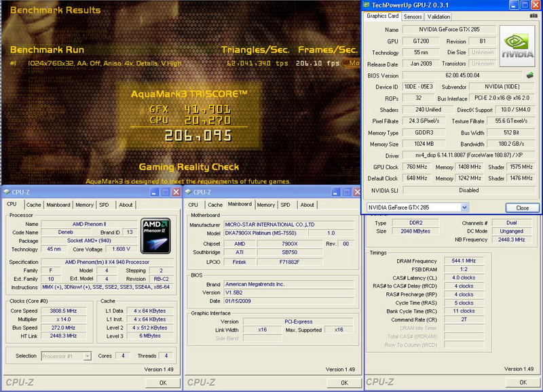Click the Southbridge value SB750
Image resolution: width=543 pixels, height=392 pixels.
pyautogui.click(x=290, y=252)
